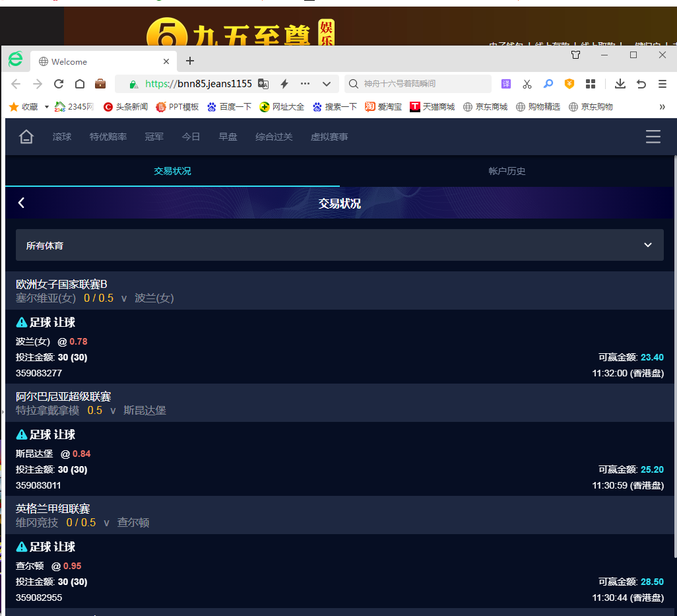677x616 pixels.
Task: Open the browser home page icon
Action: (79, 84)
